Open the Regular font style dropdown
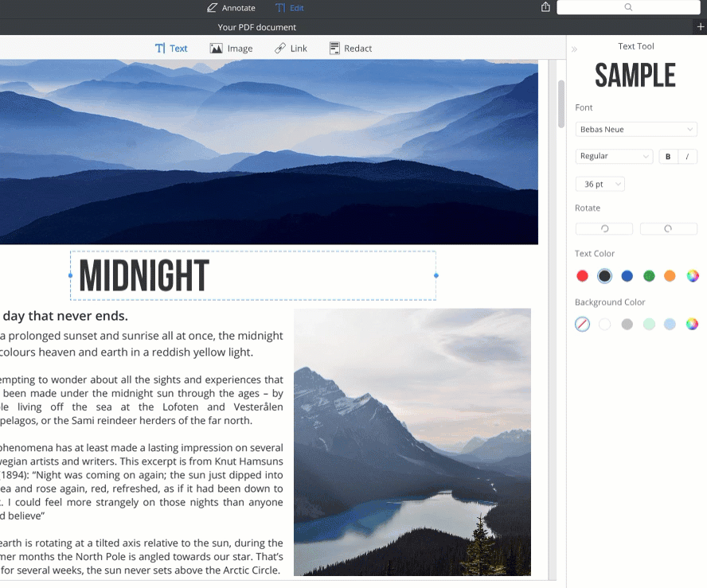This screenshot has width=707, height=588. click(613, 157)
